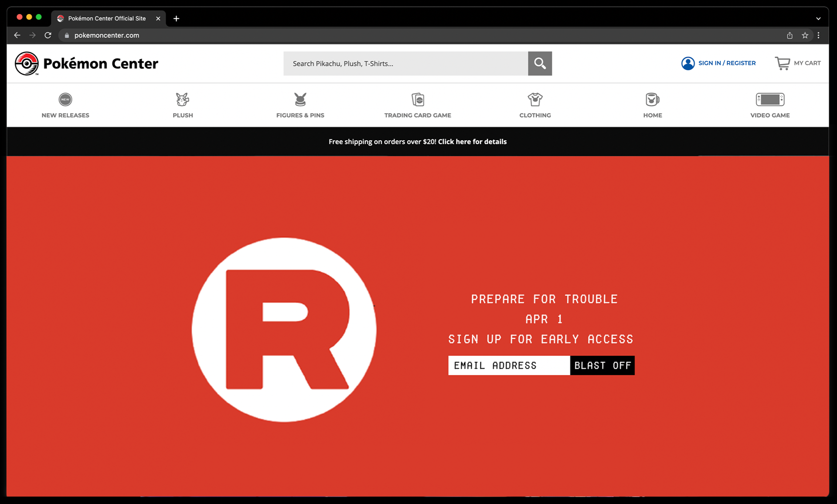837x504 pixels.
Task: Click the Video Game console icon
Action: 770,99
